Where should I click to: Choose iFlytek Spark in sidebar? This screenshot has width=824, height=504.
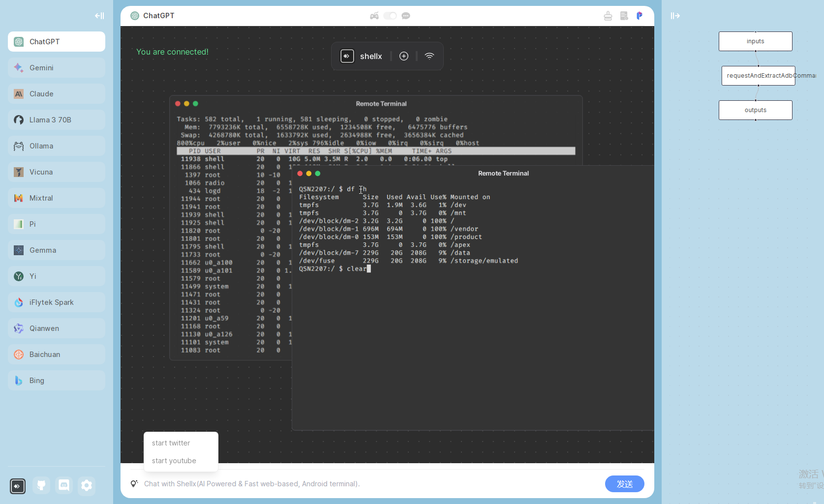[x=57, y=302]
